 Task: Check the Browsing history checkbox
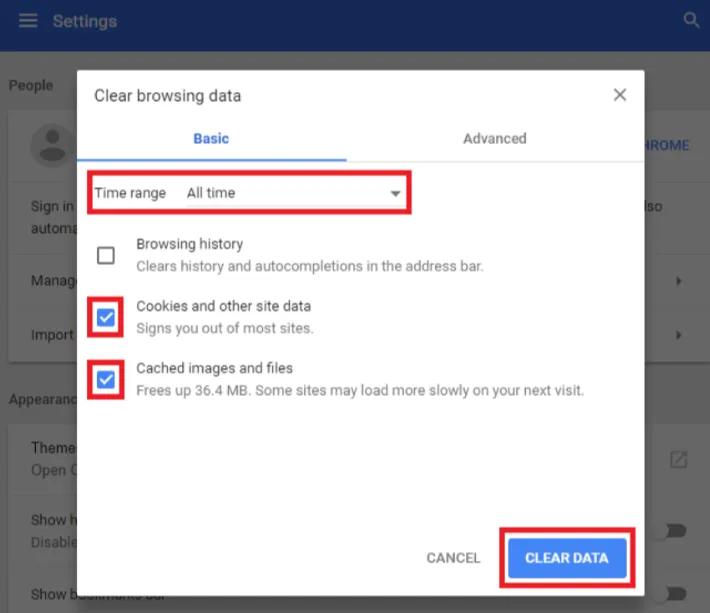click(106, 255)
